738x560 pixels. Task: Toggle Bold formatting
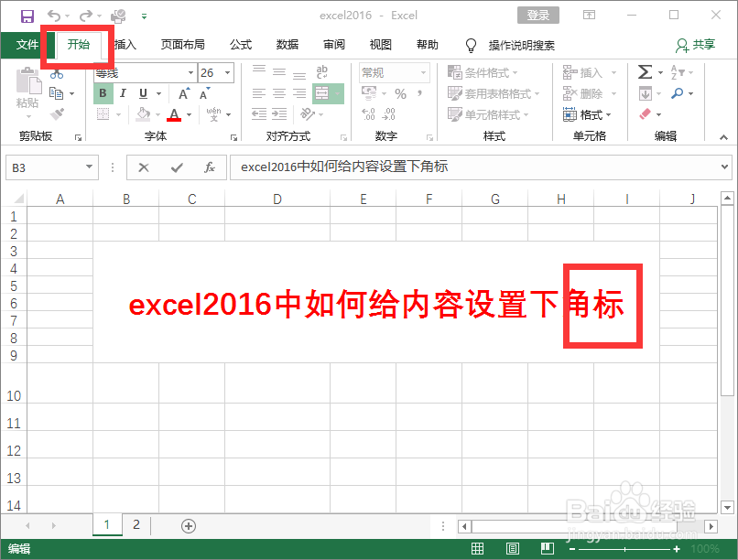pos(103,93)
